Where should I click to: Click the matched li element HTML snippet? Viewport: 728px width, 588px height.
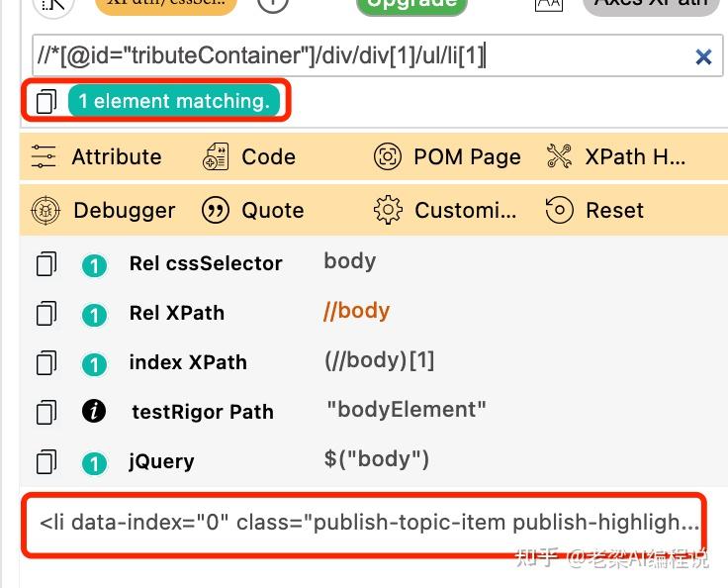(368, 523)
